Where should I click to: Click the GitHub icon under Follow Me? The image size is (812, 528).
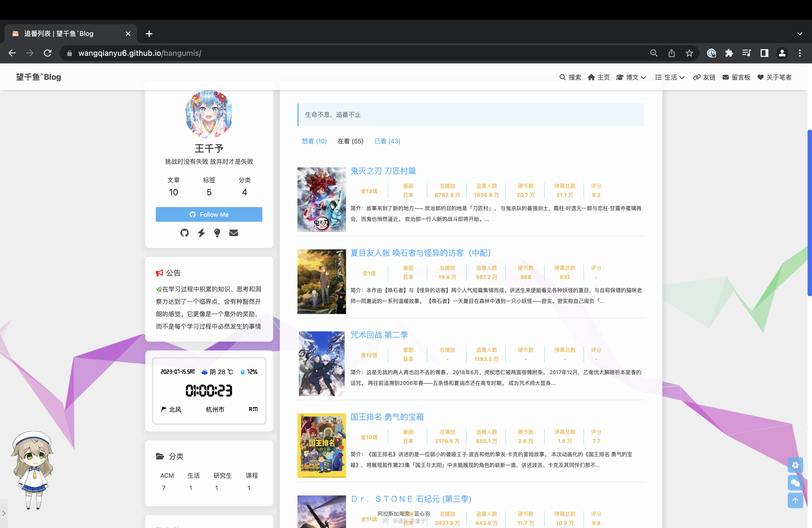[x=184, y=233]
